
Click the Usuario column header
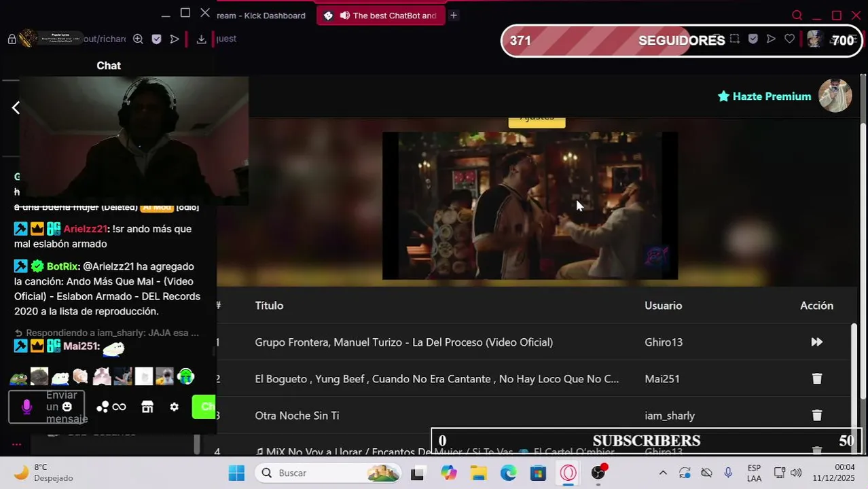[x=663, y=306]
